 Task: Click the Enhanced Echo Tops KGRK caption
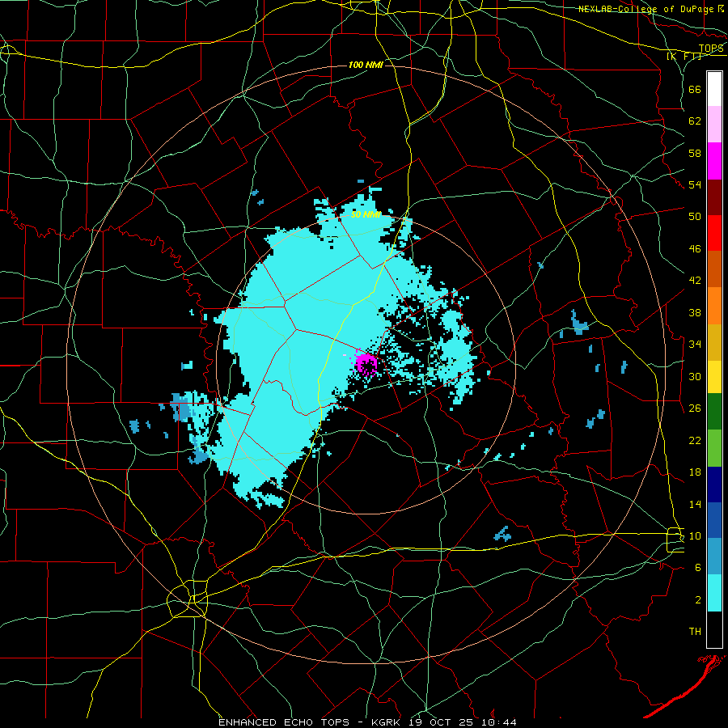(x=367, y=722)
